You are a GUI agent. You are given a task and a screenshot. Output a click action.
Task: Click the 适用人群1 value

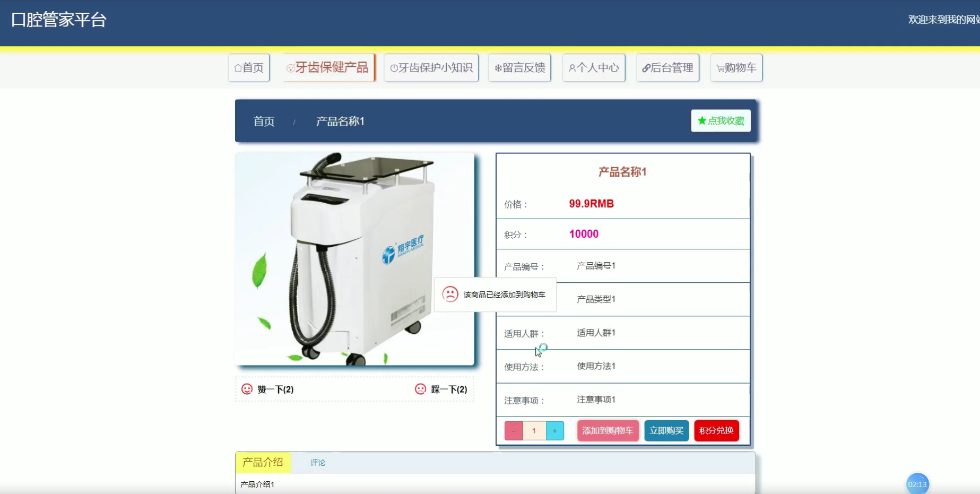pyautogui.click(x=596, y=333)
